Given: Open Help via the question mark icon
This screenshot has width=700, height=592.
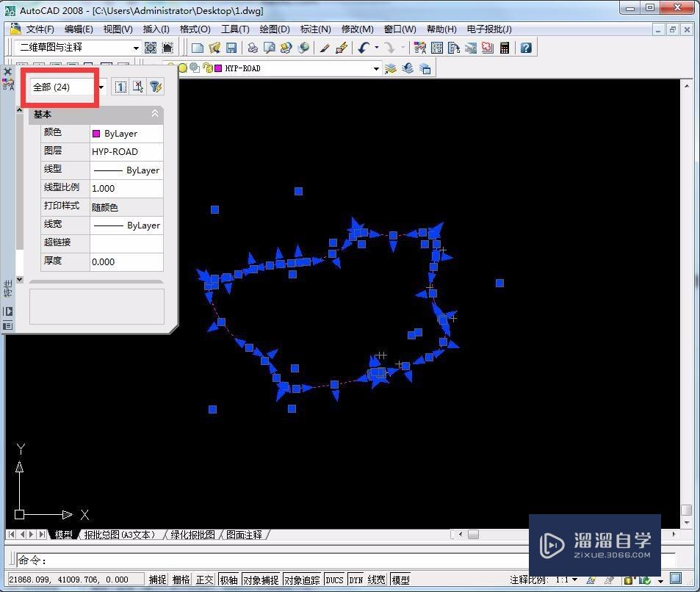Looking at the screenshot, I should pyautogui.click(x=526, y=48).
